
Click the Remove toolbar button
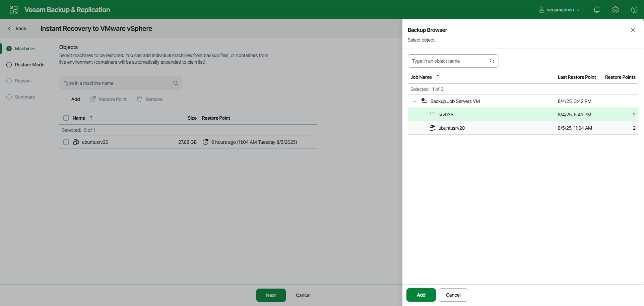[150, 99]
